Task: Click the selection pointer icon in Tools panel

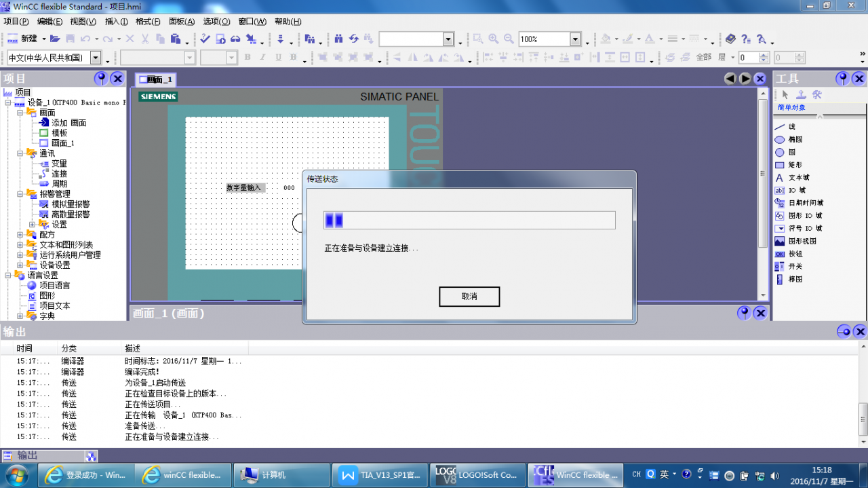Action: click(785, 95)
